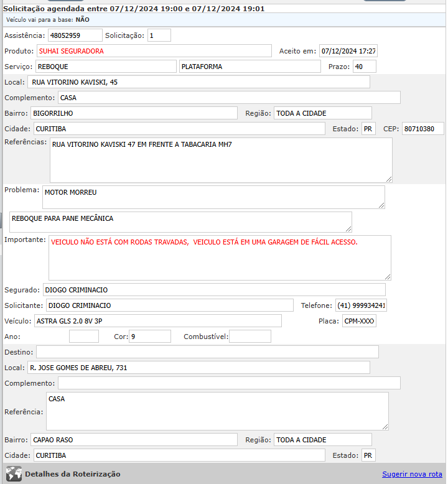The image size is (448, 484).
Task: Click the Importante red text area
Action: (x=220, y=258)
